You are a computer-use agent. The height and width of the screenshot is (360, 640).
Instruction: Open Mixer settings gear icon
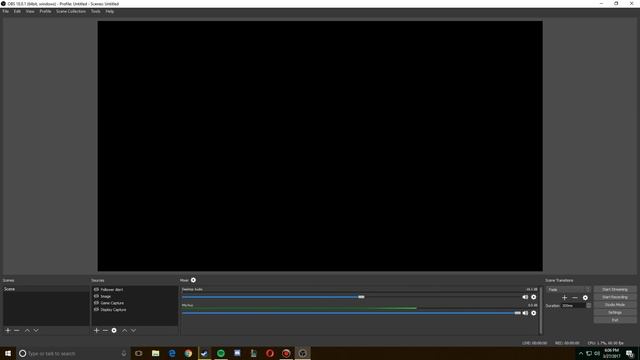pos(193,280)
